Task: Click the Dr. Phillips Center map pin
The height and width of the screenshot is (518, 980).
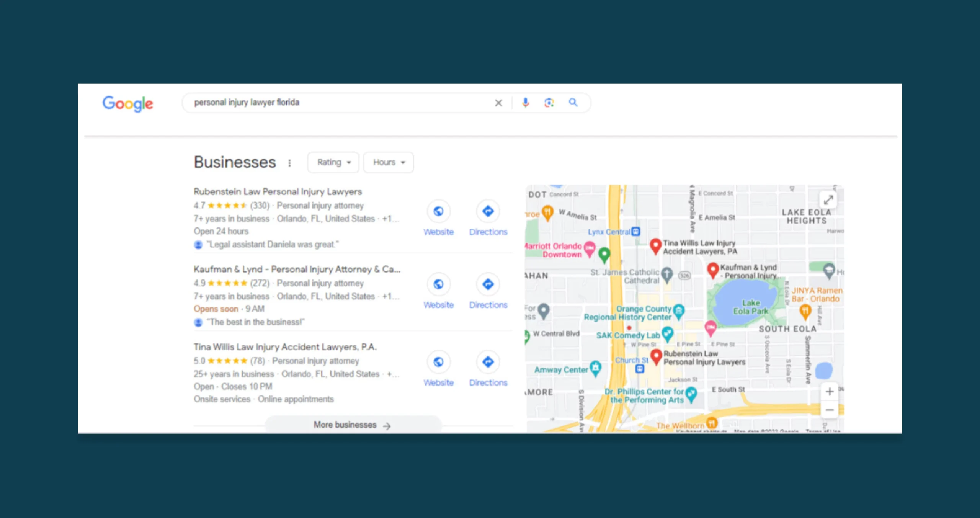Action: point(691,394)
